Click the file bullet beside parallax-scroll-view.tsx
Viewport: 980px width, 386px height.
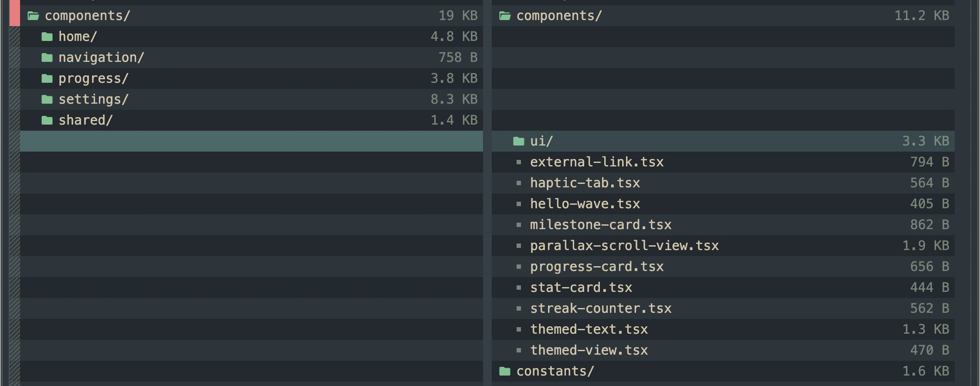[x=519, y=246]
